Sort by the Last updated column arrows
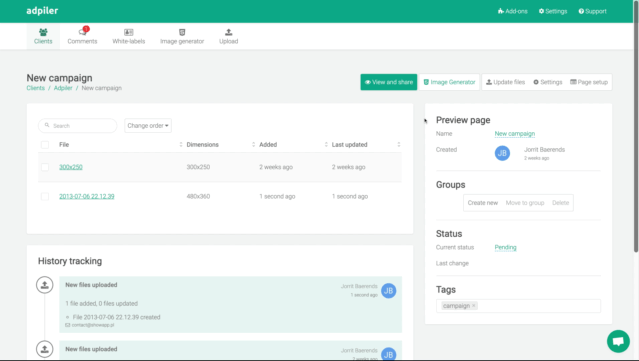The width and height of the screenshot is (639, 361). coord(399,145)
